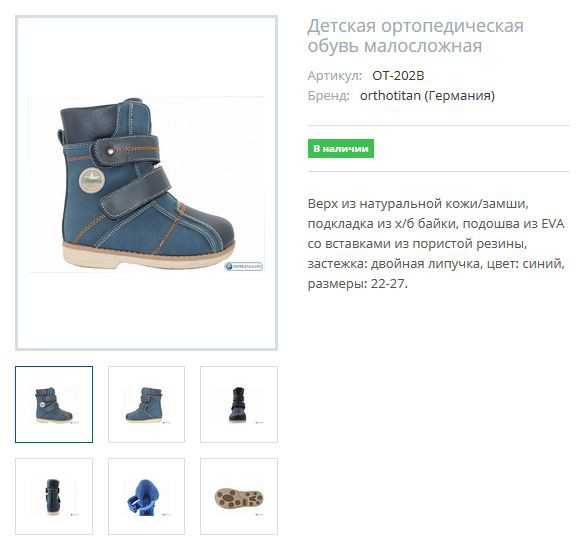The width and height of the screenshot is (578, 545).
Task: Open the orthotitan (Германия) brand link
Action: (427, 96)
